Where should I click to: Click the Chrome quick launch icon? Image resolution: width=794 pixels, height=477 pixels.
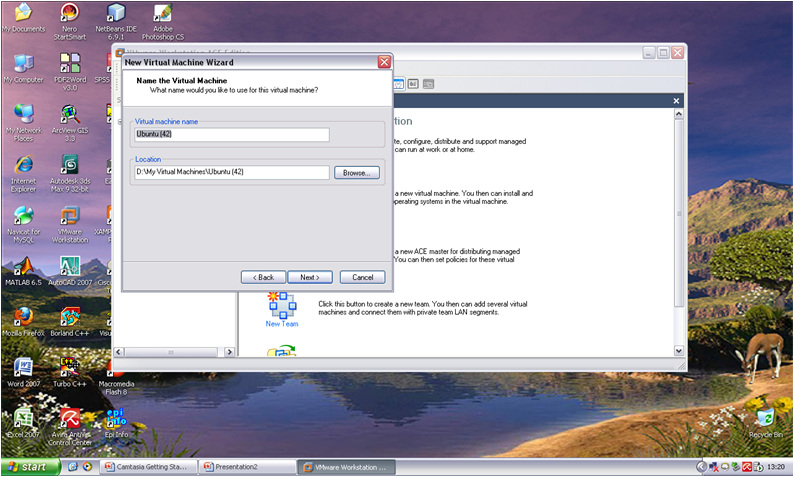coord(87,467)
